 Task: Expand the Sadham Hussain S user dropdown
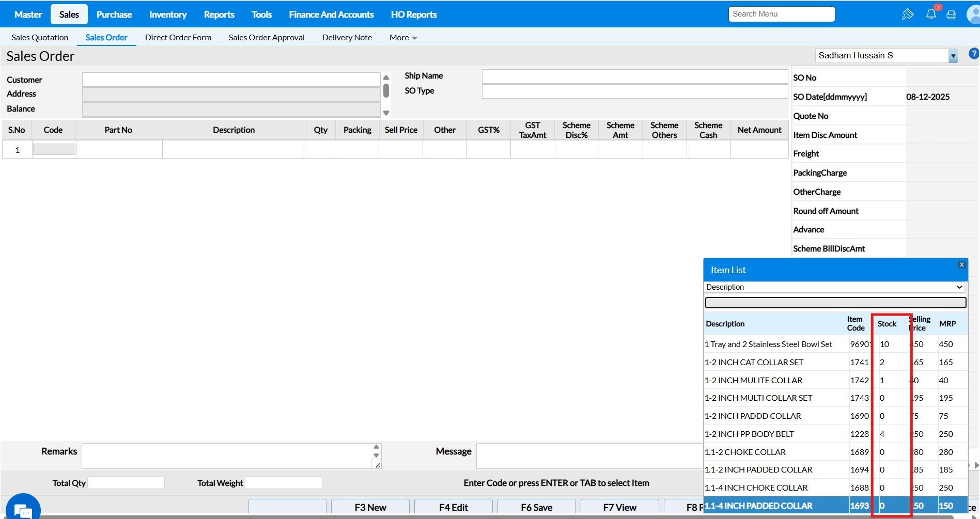[x=953, y=56]
